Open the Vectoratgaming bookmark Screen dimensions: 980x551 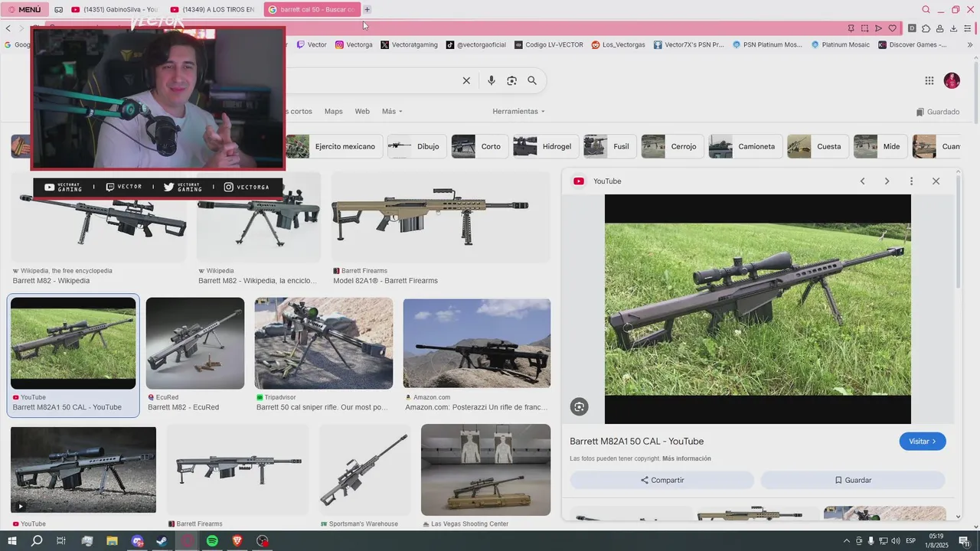pyautogui.click(x=409, y=44)
